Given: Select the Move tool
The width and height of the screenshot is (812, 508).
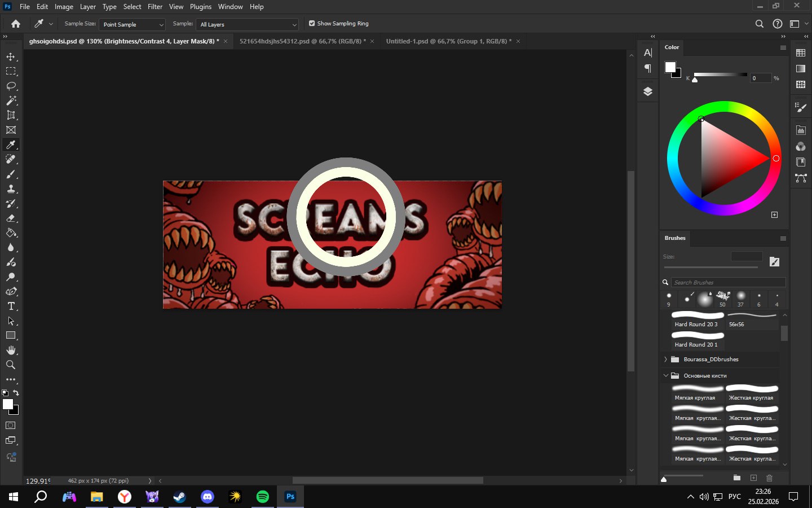Looking at the screenshot, I should [11, 56].
